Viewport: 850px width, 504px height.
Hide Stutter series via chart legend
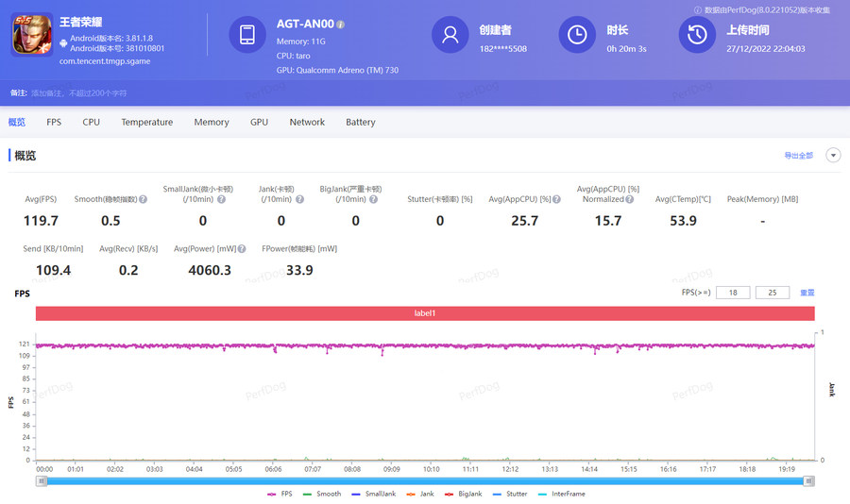point(509,494)
